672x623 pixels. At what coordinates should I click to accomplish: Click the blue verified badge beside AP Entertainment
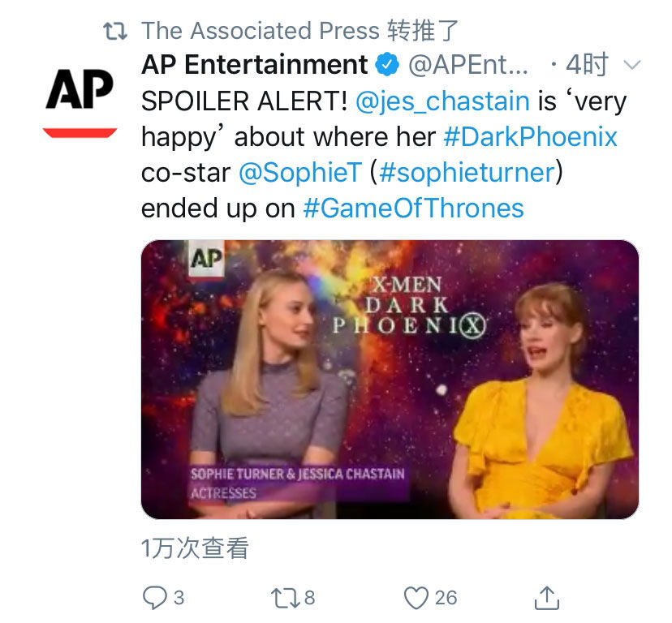385,63
